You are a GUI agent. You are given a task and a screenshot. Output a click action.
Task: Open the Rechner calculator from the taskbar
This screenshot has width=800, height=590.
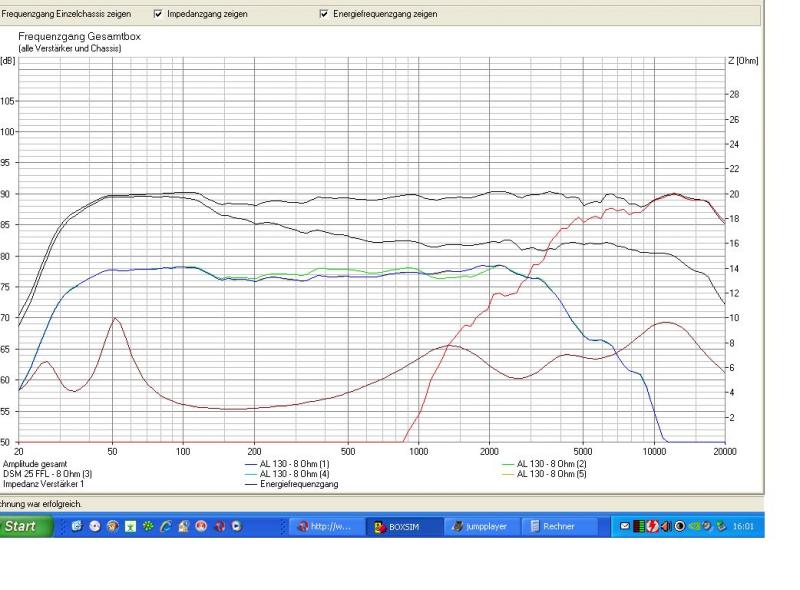coord(558,526)
